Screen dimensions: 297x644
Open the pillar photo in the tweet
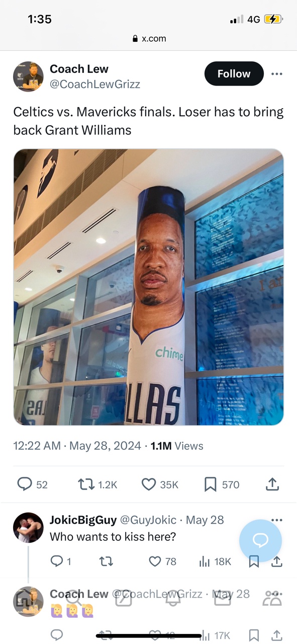pos(149,287)
